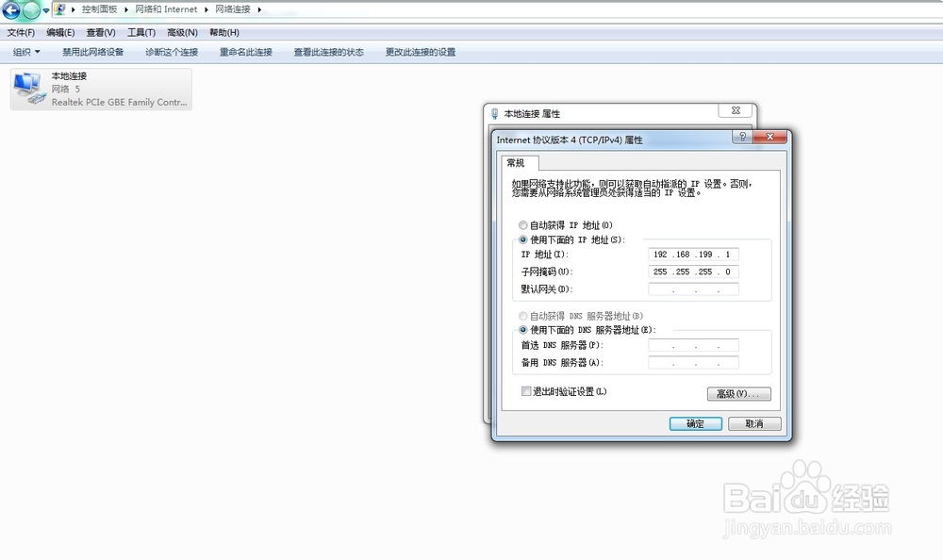Open the 帮助(H) menu

pos(224,32)
